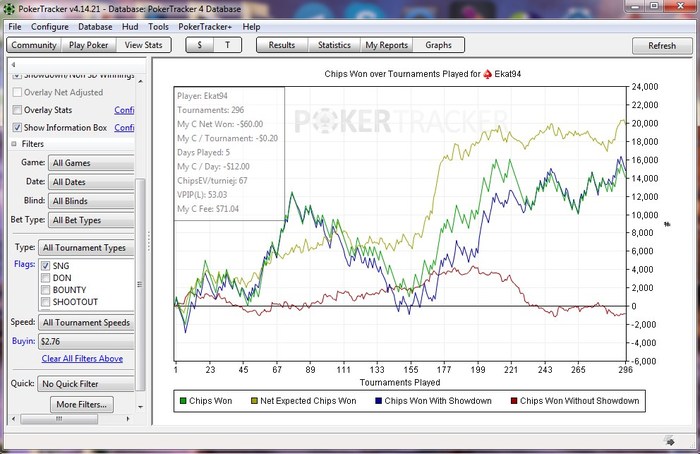The height and width of the screenshot is (454, 700).
Task: Open the Game filter dropdown
Action: click(x=91, y=163)
